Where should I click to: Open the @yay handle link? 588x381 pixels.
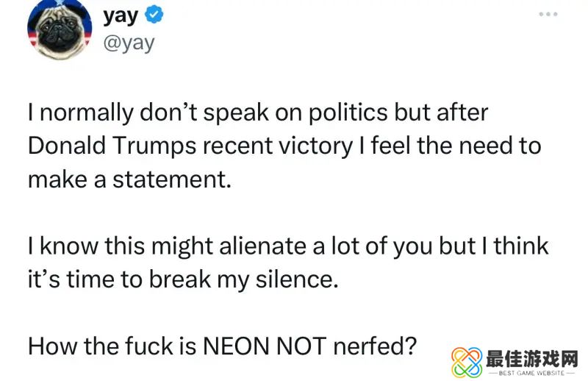point(129,42)
